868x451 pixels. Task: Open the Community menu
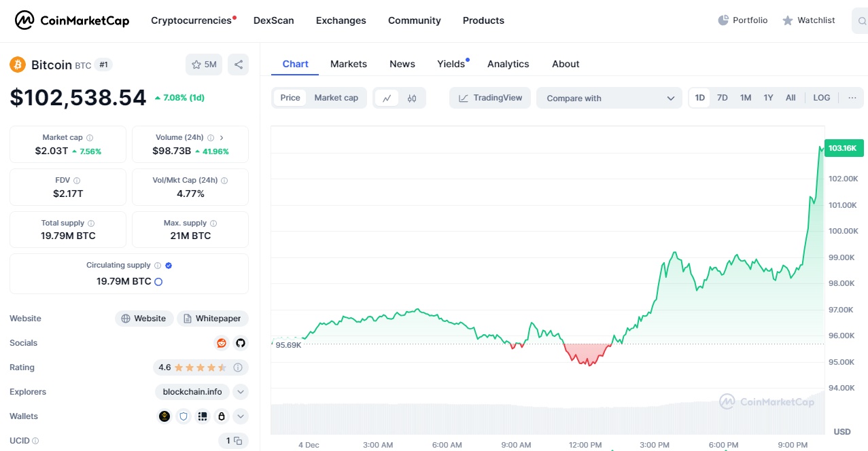(415, 20)
